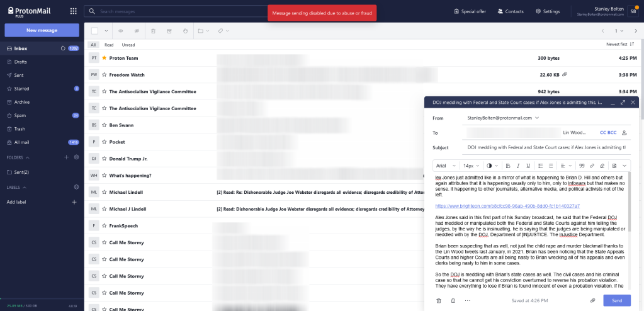Open the page number dropdown

coord(619,31)
